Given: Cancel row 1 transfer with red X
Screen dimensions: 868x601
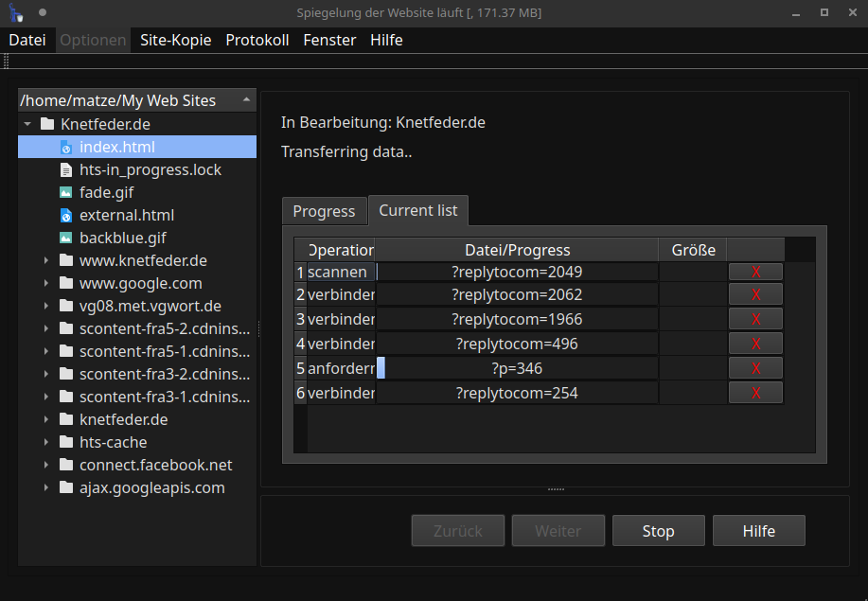Looking at the screenshot, I should point(755,273).
